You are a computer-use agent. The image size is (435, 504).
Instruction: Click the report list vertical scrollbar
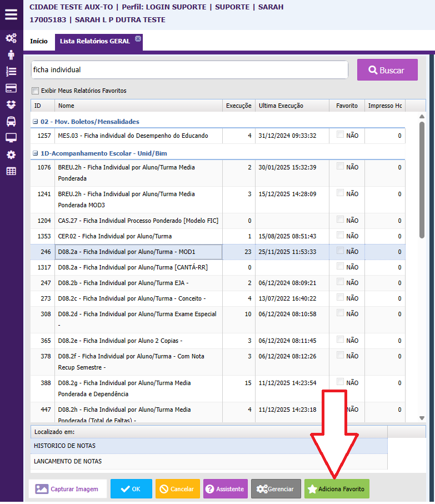422,178
